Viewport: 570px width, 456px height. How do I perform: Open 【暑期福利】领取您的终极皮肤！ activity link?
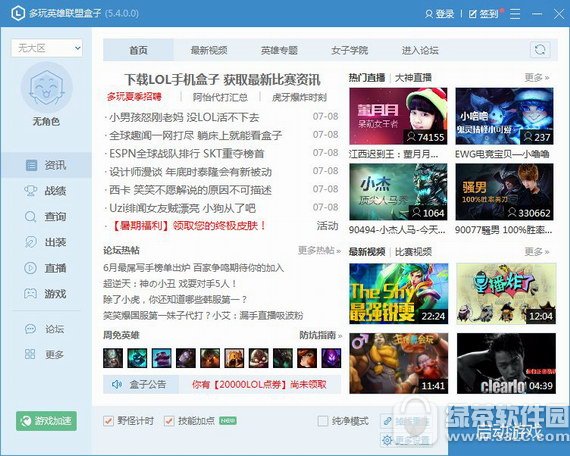click(x=188, y=226)
